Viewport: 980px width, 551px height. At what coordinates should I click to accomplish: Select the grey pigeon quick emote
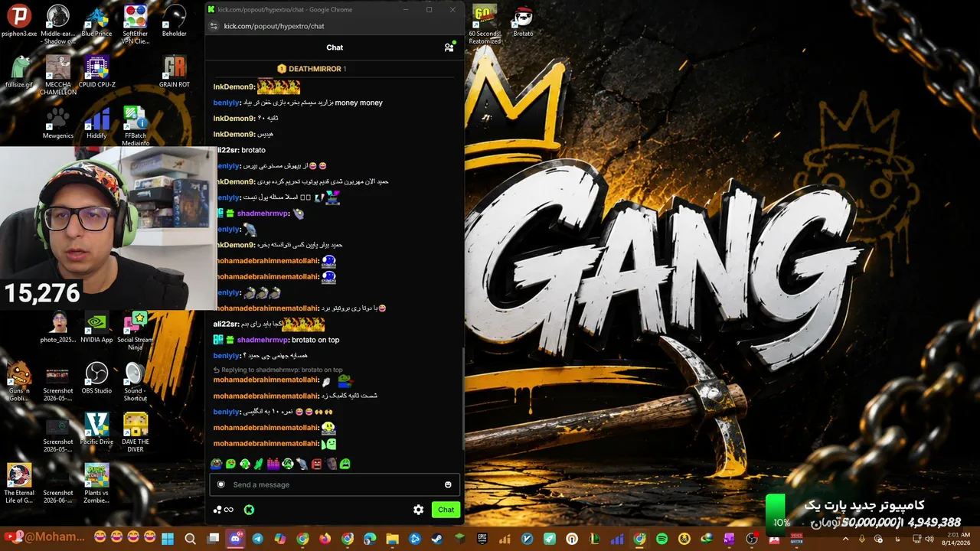point(302,464)
